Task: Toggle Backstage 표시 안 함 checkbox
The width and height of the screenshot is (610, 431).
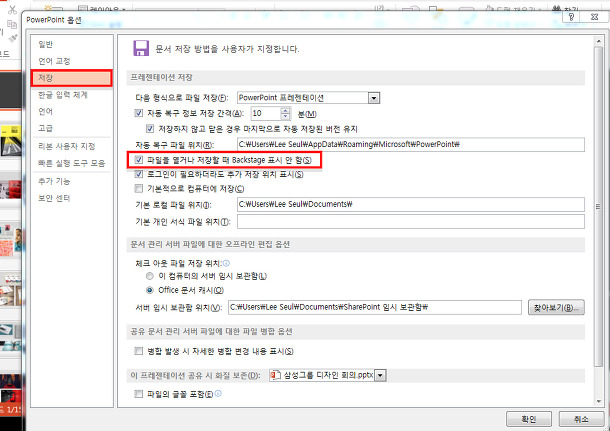Action: coord(139,160)
